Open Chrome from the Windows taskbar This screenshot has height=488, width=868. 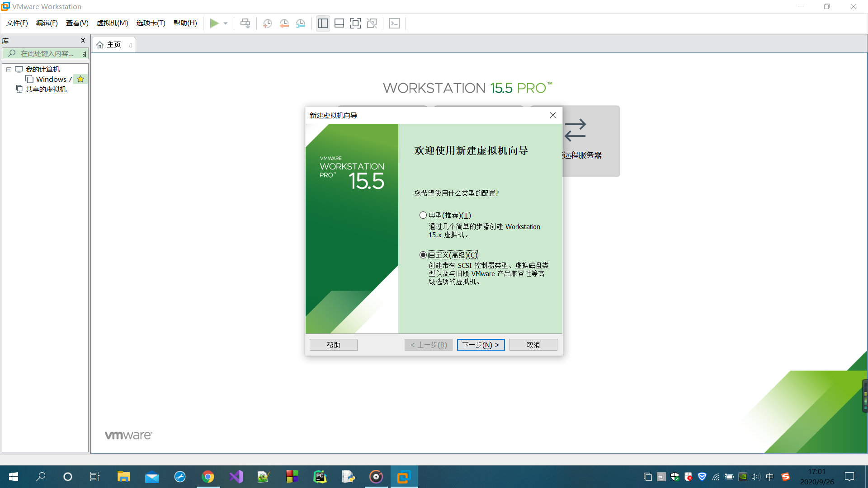pyautogui.click(x=208, y=477)
